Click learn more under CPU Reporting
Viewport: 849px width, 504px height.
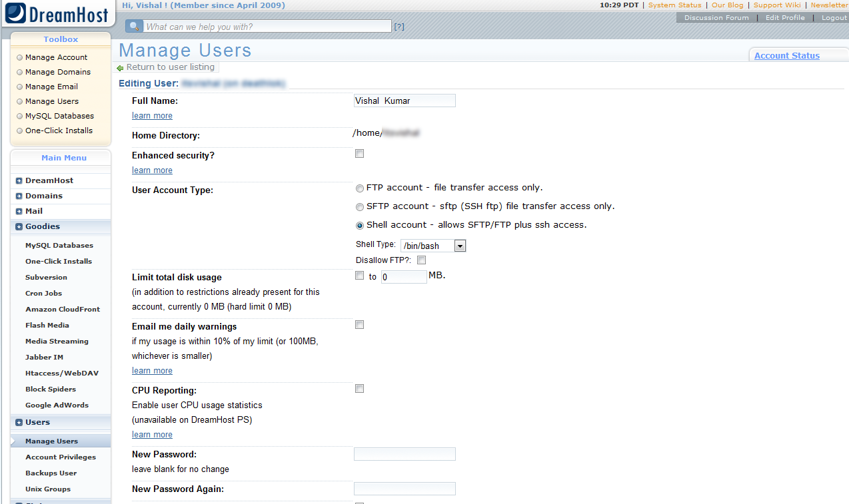(x=152, y=435)
